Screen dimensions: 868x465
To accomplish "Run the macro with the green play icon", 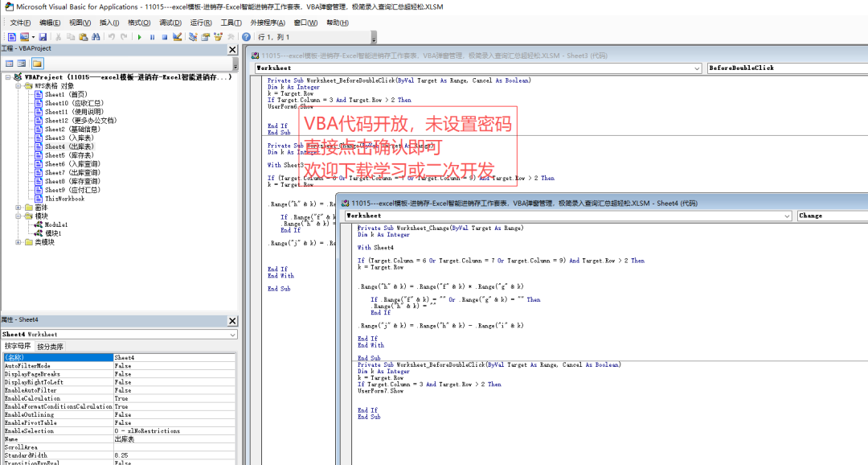I will [x=140, y=37].
